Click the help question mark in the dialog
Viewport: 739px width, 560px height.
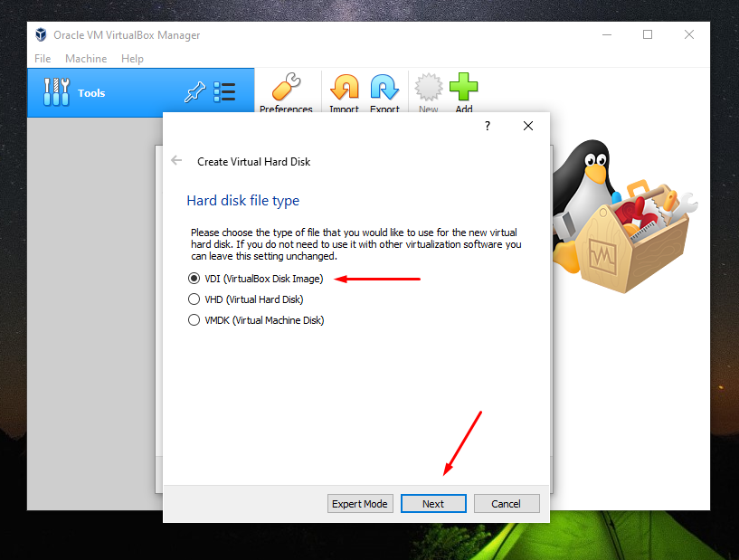487,126
